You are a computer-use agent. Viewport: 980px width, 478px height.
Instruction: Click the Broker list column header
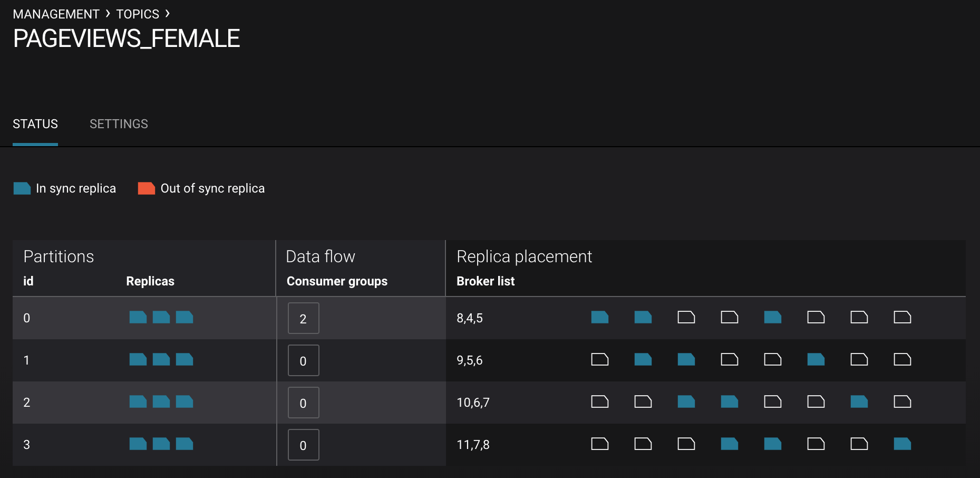[486, 281]
